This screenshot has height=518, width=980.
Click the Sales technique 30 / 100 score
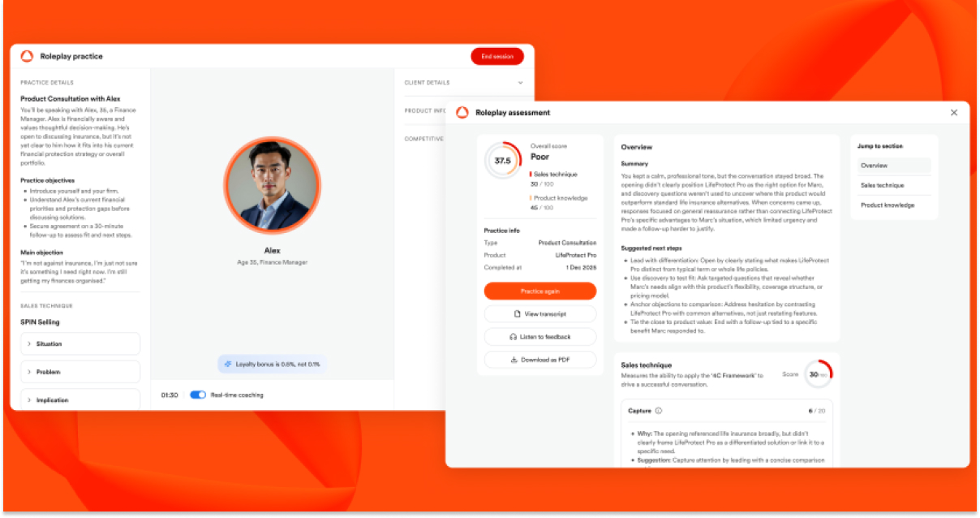point(544,184)
